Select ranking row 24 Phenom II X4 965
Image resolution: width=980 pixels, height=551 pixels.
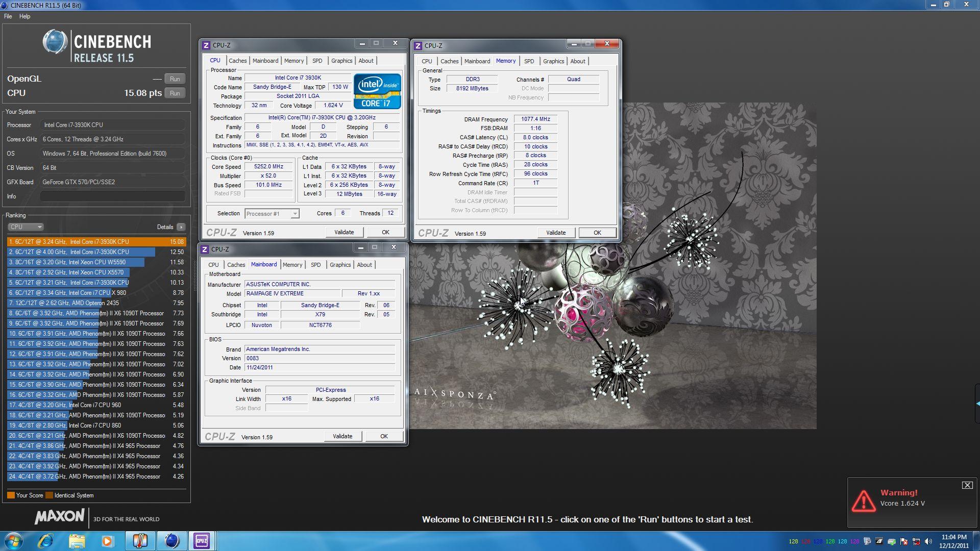96,477
